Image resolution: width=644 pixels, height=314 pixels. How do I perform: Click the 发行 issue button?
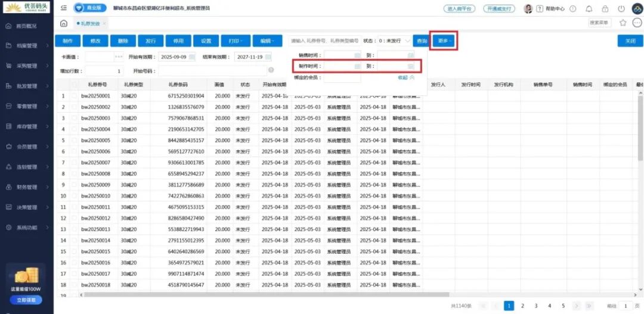click(151, 41)
